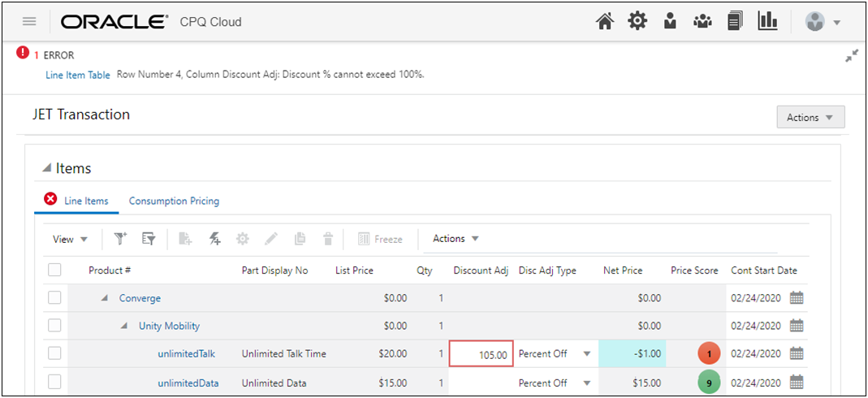The image size is (868, 398).
Task: Click the Product # column header
Action: 110,270
